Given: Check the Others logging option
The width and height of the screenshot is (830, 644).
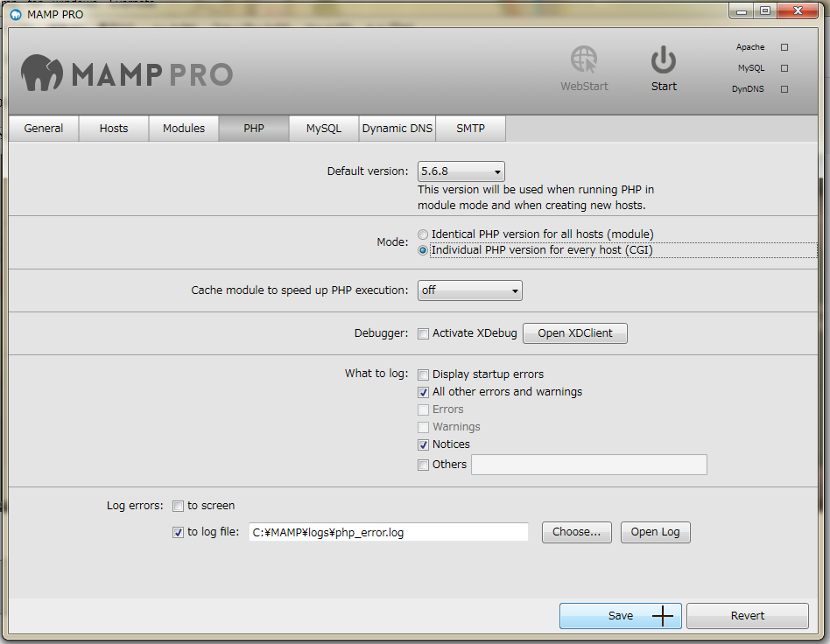Looking at the screenshot, I should tap(424, 465).
